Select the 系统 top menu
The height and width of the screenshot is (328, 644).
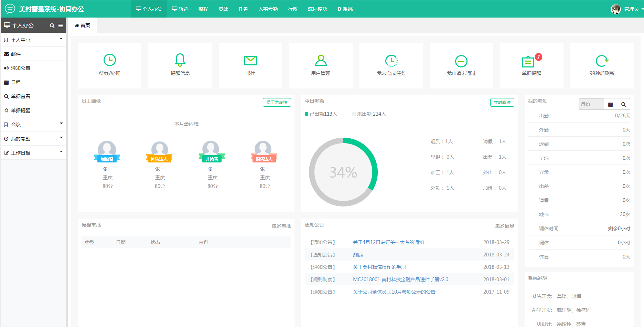(345, 9)
